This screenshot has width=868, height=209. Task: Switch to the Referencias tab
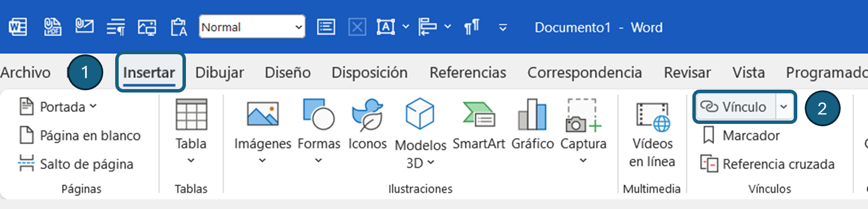(x=468, y=73)
